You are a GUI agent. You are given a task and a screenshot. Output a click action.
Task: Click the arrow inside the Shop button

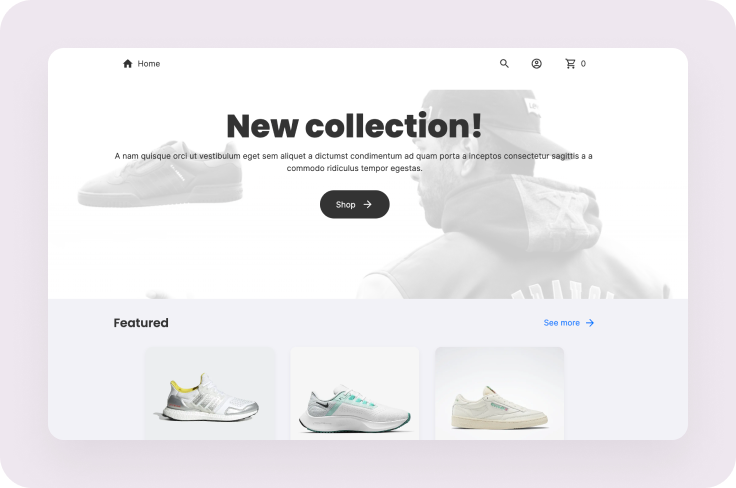368,204
